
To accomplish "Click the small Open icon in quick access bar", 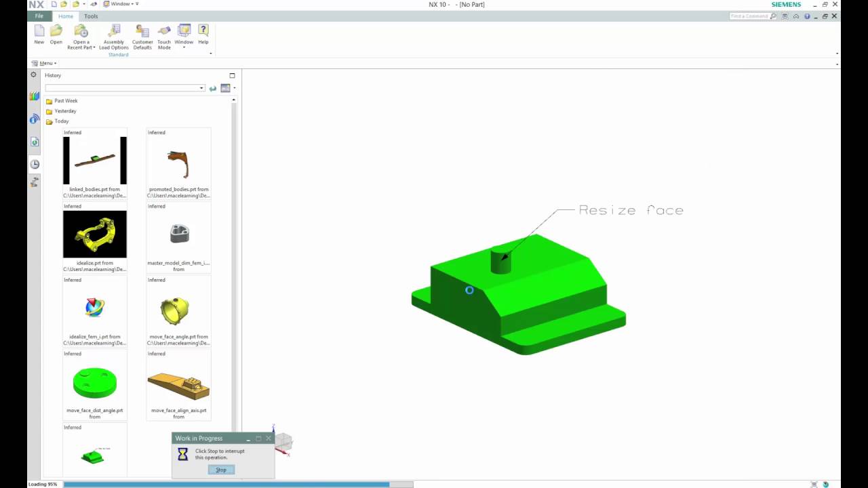I will tap(64, 4).
